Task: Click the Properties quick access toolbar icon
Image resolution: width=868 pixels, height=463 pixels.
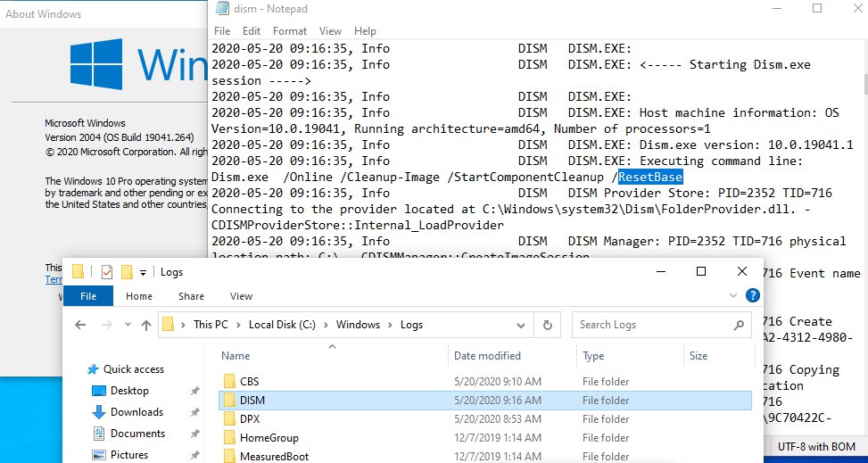Action: coord(107,272)
